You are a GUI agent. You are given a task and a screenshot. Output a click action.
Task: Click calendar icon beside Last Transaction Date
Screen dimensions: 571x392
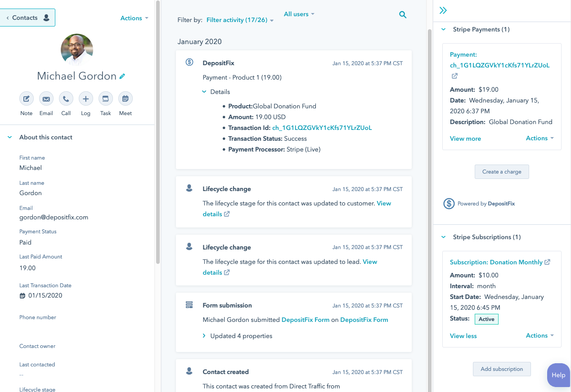[22, 296]
